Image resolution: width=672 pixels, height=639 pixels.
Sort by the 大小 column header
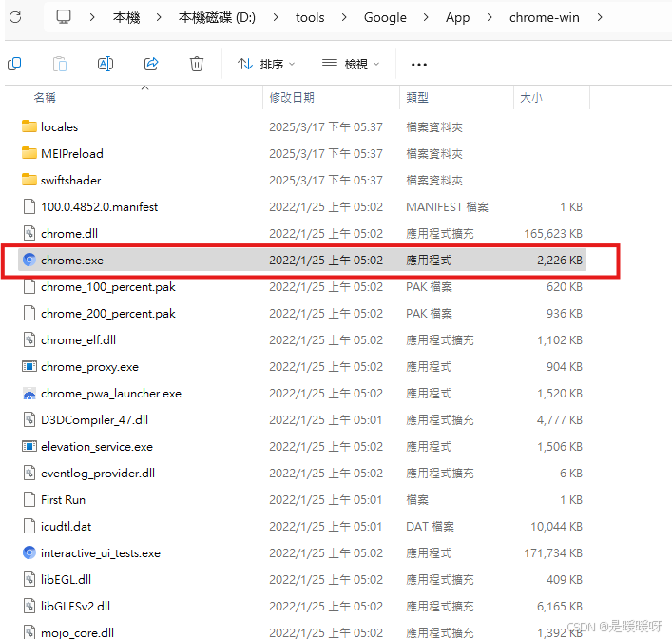(x=531, y=98)
